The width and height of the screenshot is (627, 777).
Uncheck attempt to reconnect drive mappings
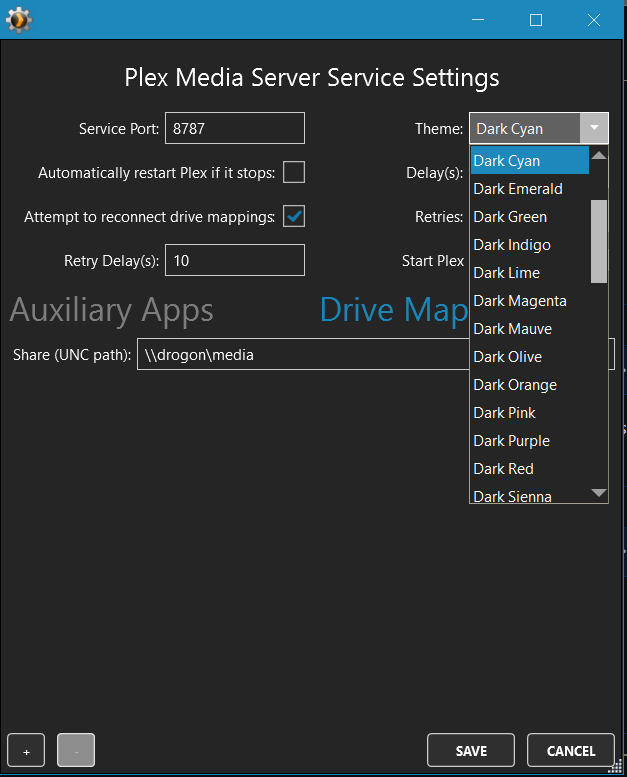pyautogui.click(x=294, y=217)
